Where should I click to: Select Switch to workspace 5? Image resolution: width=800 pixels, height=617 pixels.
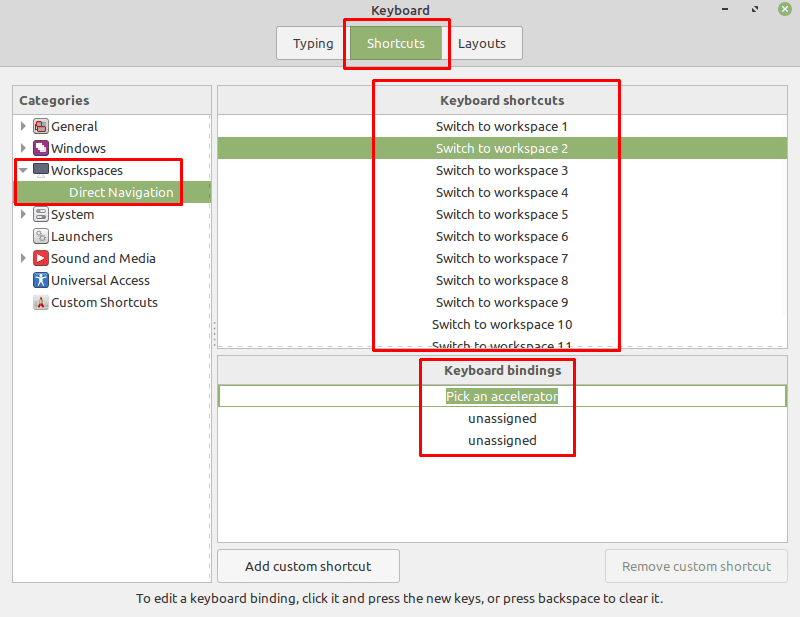pyautogui.click(x=502, y=214)
